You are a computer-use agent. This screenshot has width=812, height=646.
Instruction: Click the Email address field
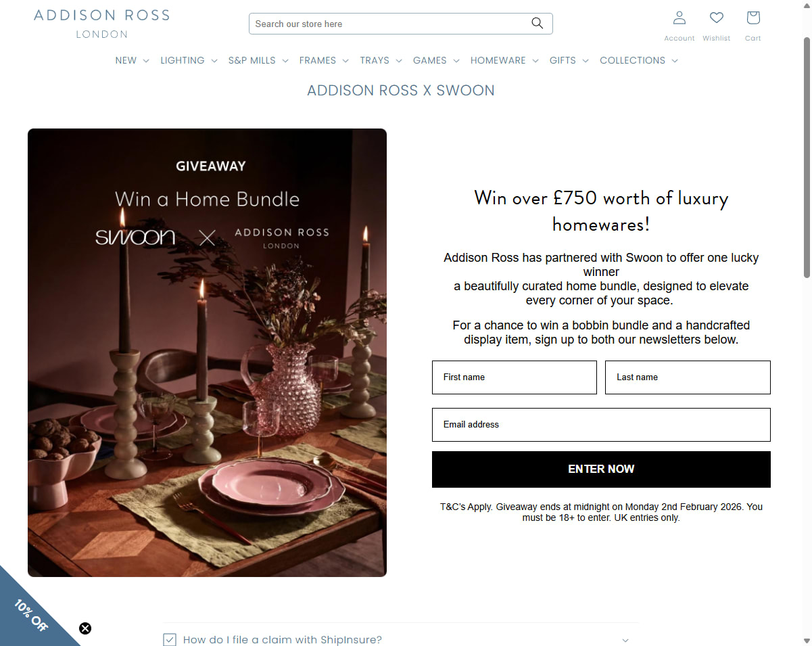click(x=601, y=425)
